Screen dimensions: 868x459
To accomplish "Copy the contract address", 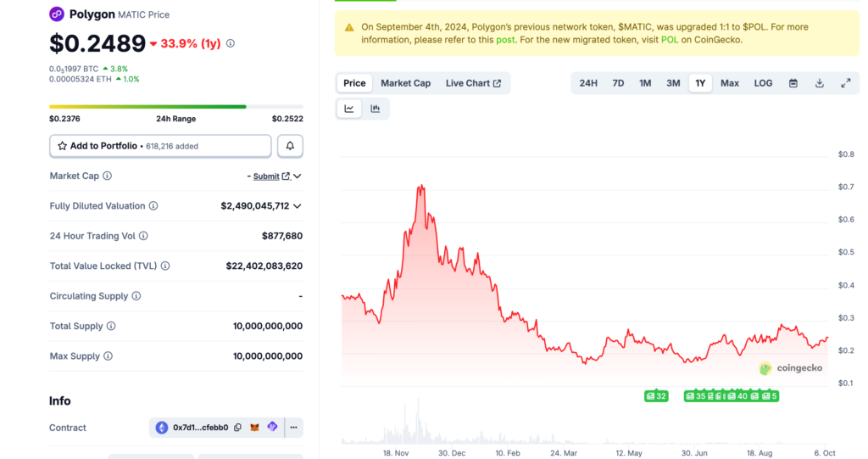I will [x=237, y=428].
